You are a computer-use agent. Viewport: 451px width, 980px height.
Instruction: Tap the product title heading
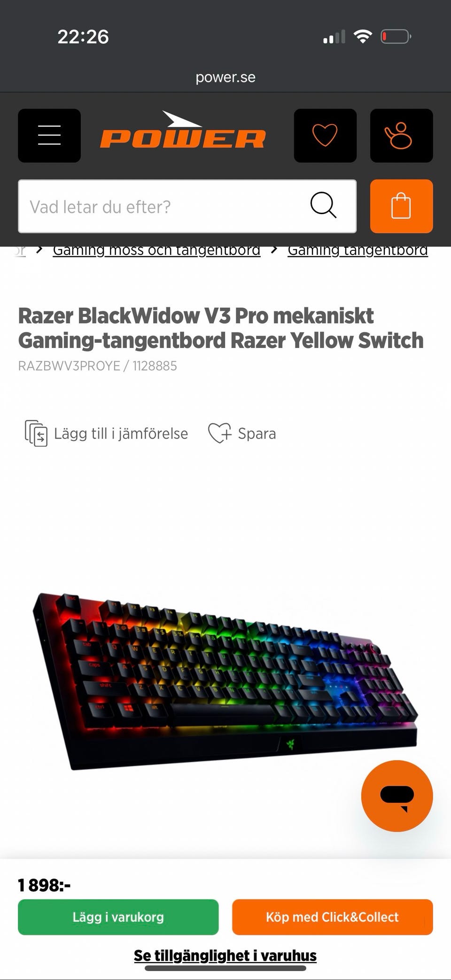[221, 328]
